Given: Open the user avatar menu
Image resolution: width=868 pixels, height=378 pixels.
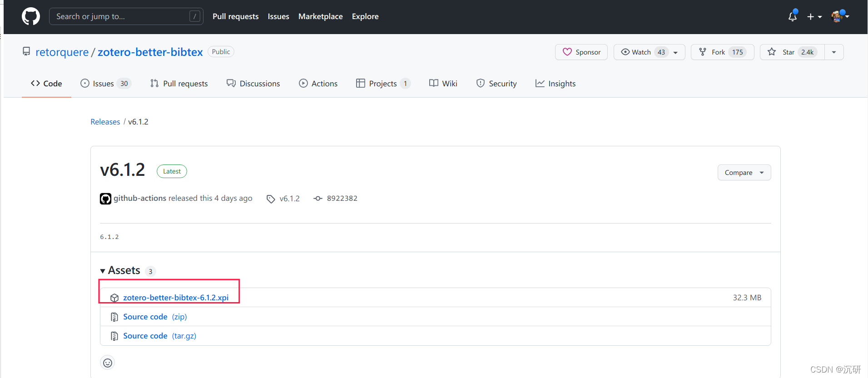Looking at the screenshot, I should coord(840,16).
